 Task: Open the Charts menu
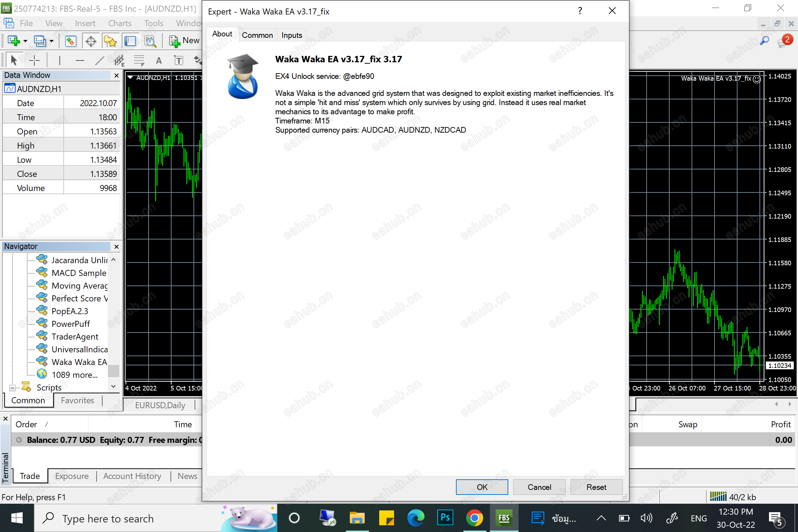click(x=119, y=23)
